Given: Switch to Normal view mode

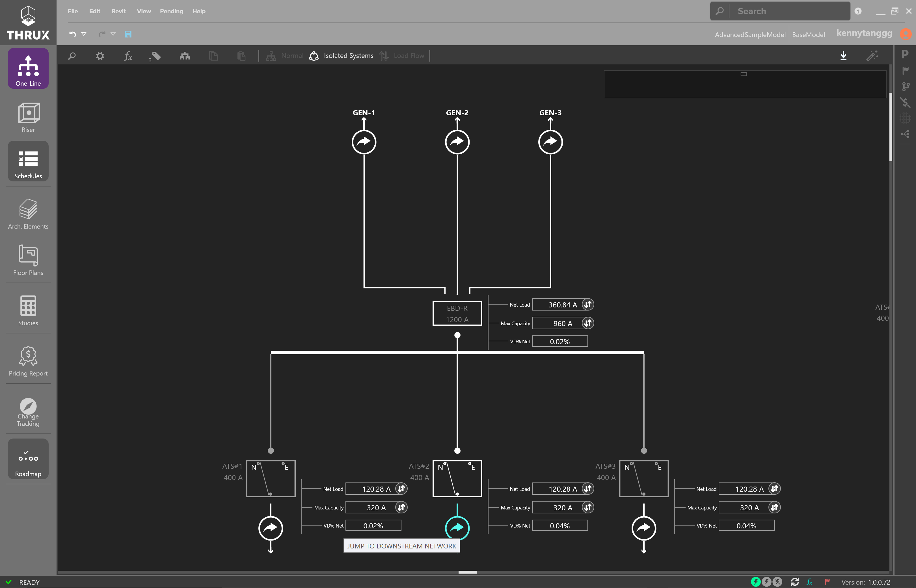Looking at the screenshot, I should [285, 56].
